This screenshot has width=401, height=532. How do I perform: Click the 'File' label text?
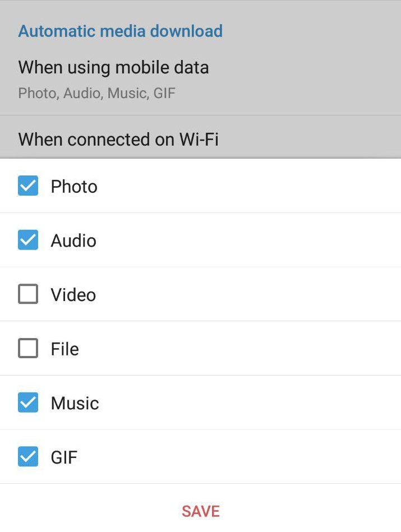pyautogui.click(x=64, y=349)
